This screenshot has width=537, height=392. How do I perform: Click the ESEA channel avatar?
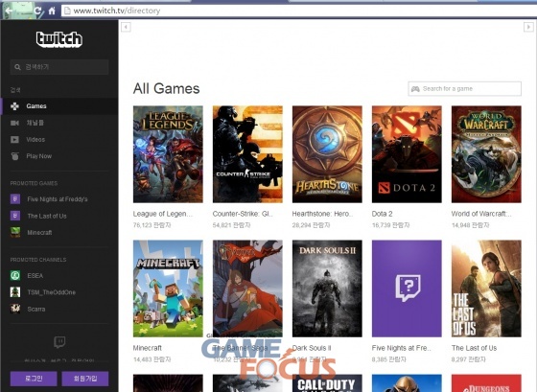tap(15, 276)
